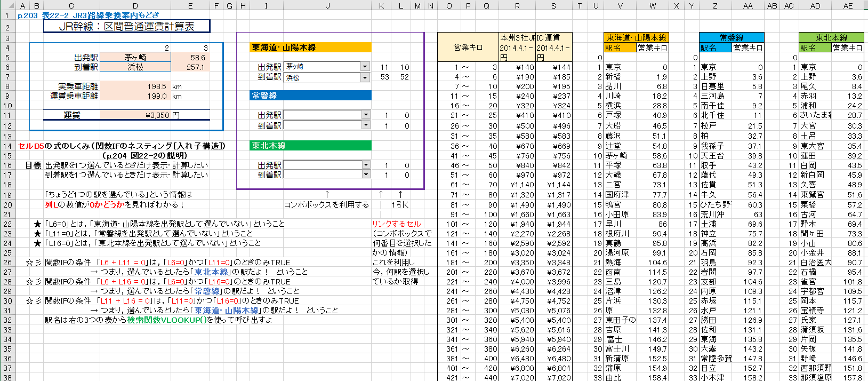Click the IC fare cell ¥144
This screenshot has width=868, height=381.
[553, 67]
